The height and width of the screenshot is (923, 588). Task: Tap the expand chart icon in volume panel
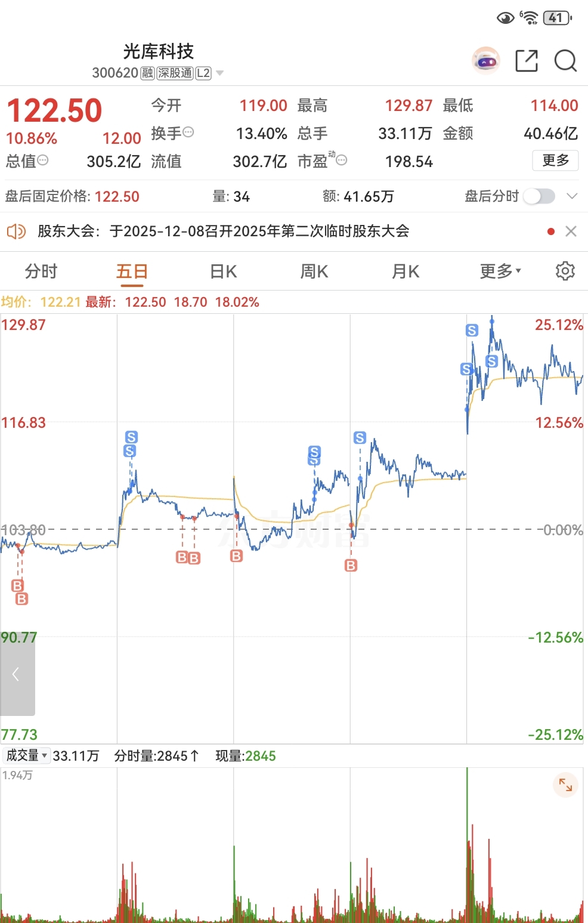point(565,785)
